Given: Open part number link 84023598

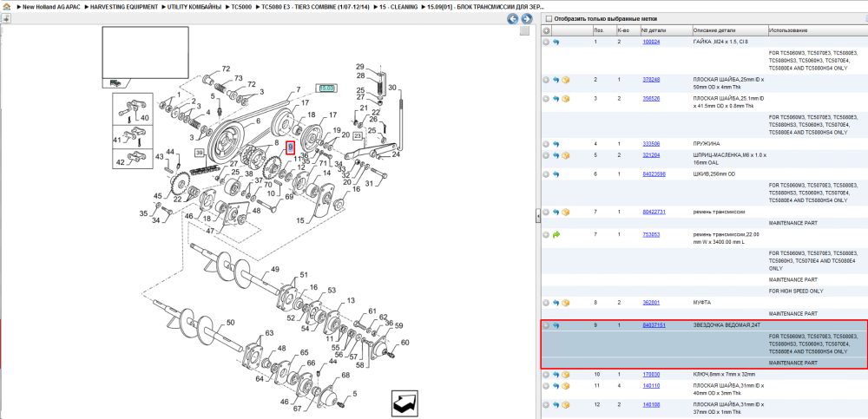Looking at the screenshot, I should point(654,174).
